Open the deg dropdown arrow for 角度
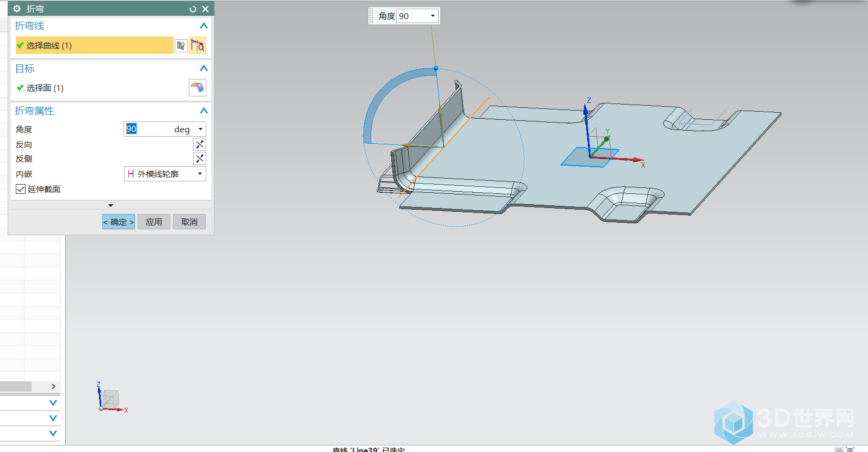This screenshot has width=868, height=452. coord(200,129)
